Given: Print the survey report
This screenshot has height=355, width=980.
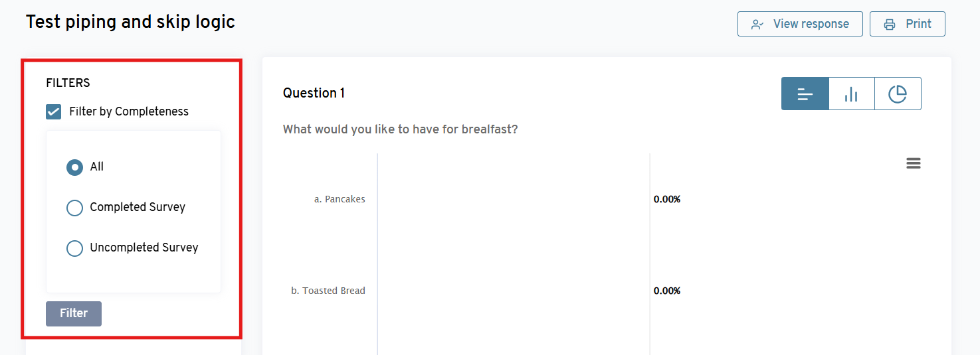Looking at the screenshot, I should 907,24.
